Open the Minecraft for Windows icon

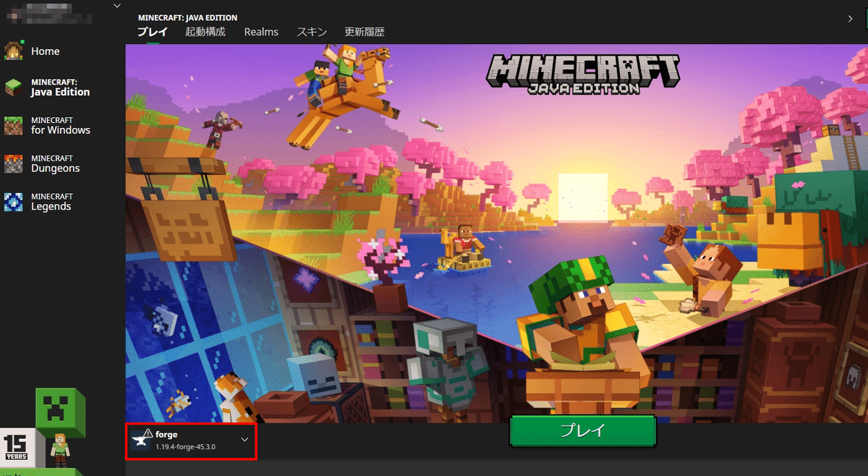14,125
